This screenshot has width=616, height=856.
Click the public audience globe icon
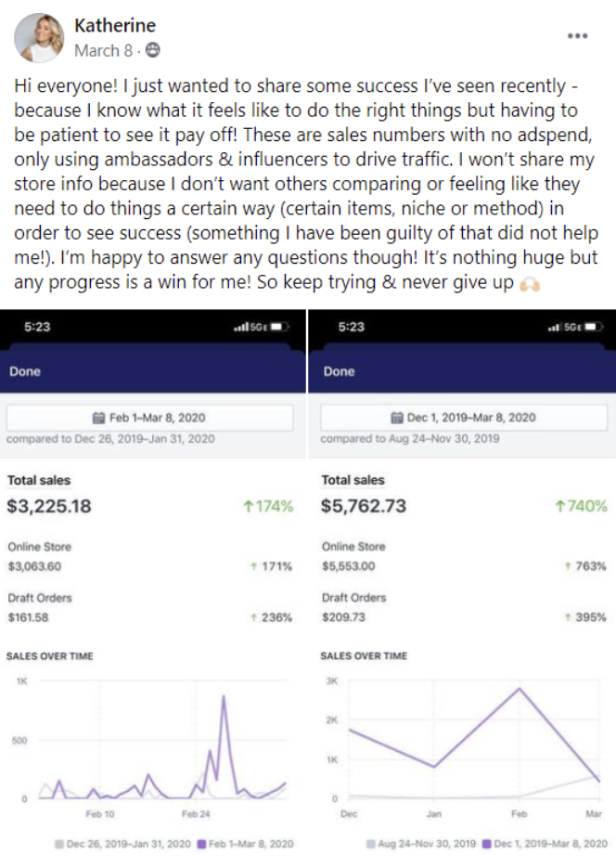tap(152, 50)
